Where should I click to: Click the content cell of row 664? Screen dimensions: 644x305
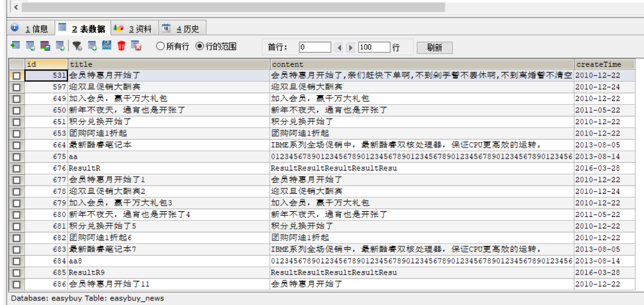tap(422, 145)
